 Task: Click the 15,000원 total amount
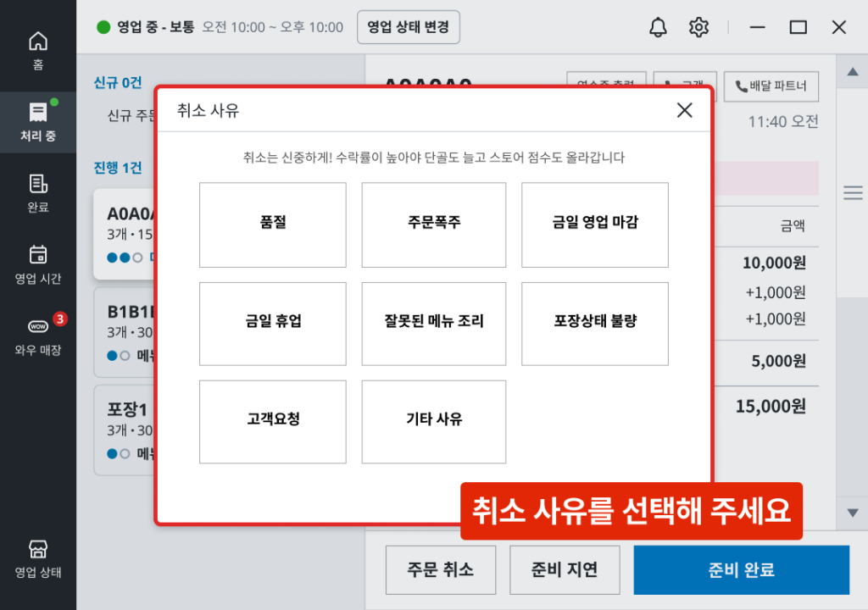click(771, 407)
